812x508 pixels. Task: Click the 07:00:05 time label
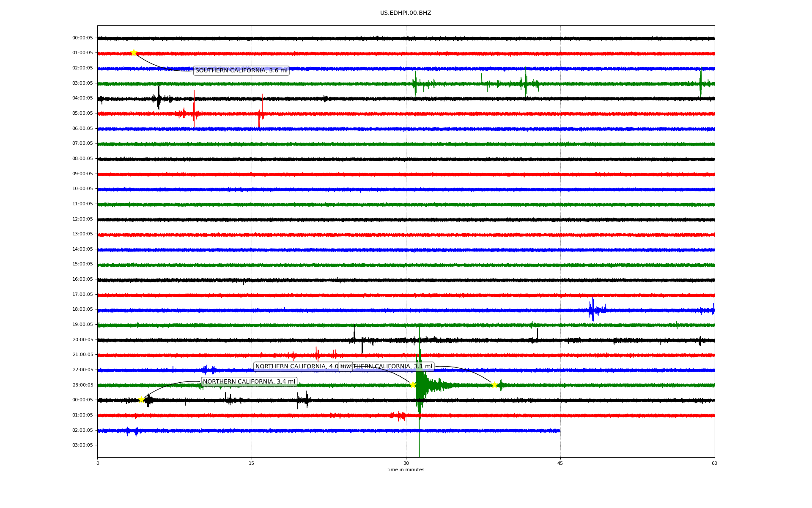pos(82,144)
